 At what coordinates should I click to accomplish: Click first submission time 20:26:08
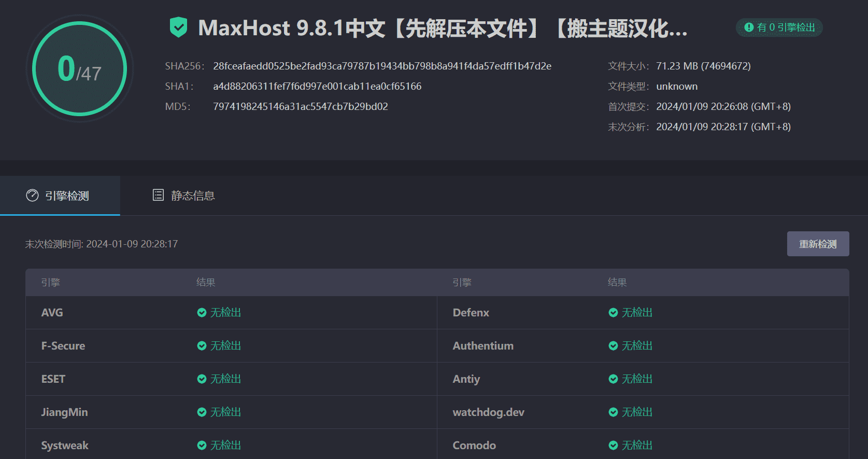click(x=723, y=106)
